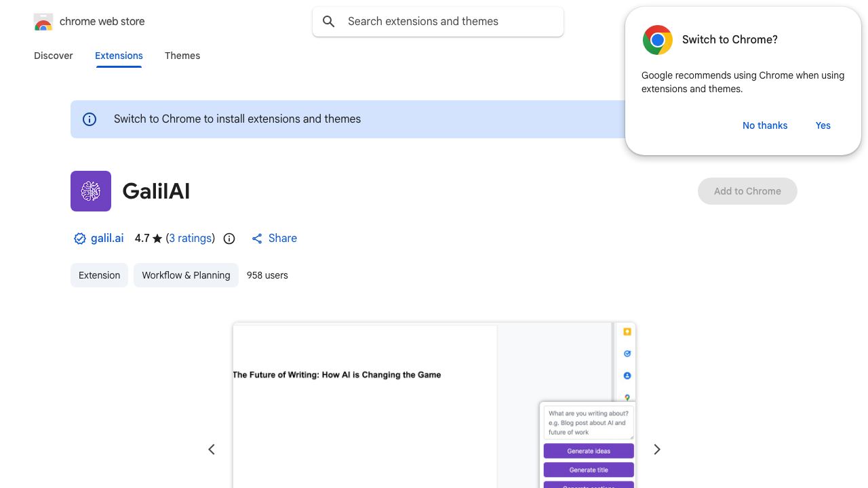This screenshot has width=868, height=488.
Task: Focus the Search extensions and themes field
Action: click(x=438, y=22)
